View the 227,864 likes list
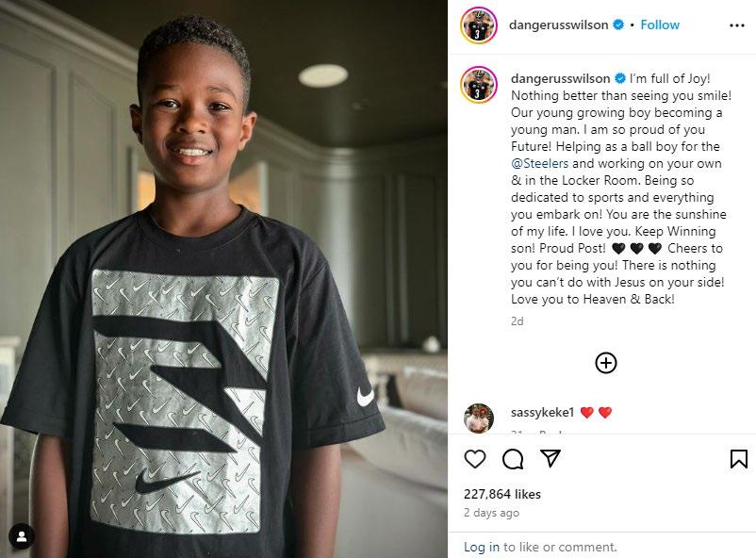This screenshot has width=756, height=558. point(501,494)
